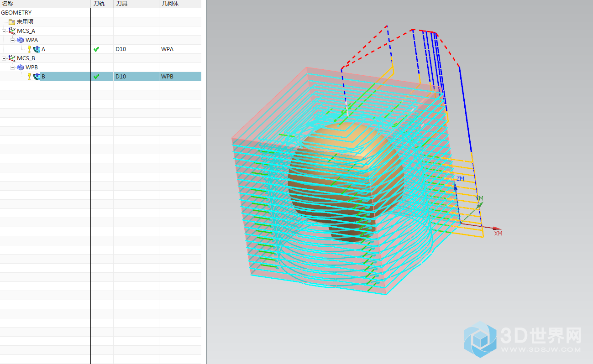Click operation A's yellow exclamation status icon
This screenshot has height=364, width=593.
coord(29,49)
